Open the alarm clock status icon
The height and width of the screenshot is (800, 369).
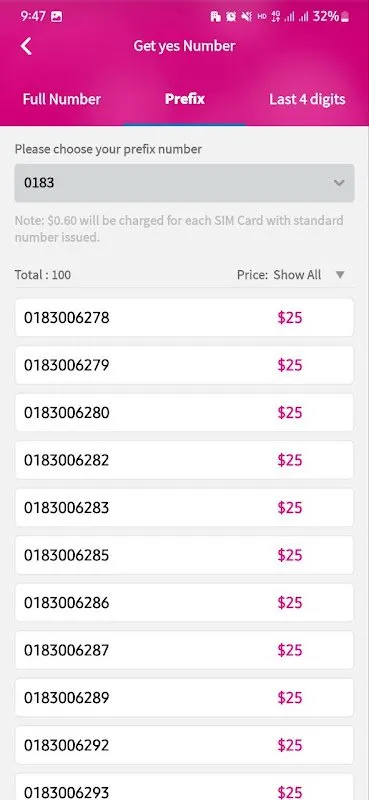click(231, 17)
